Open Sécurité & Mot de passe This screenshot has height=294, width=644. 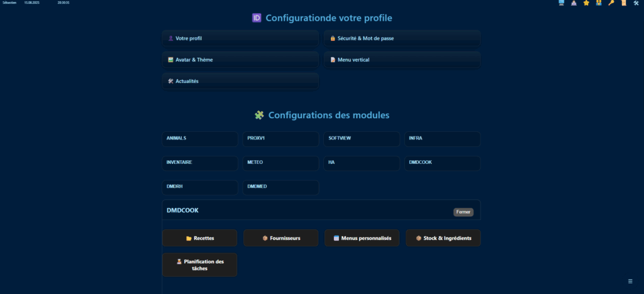tap(402, 38)
